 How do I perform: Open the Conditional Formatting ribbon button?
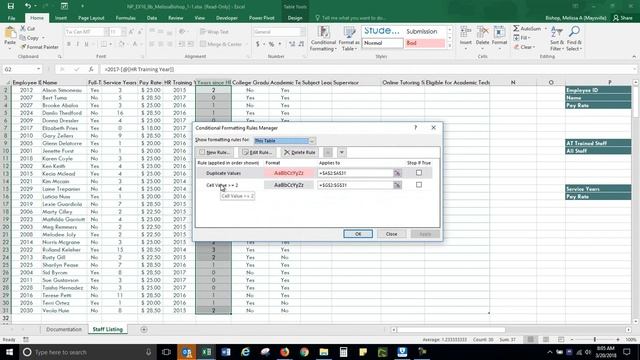[x=323, y=39]
